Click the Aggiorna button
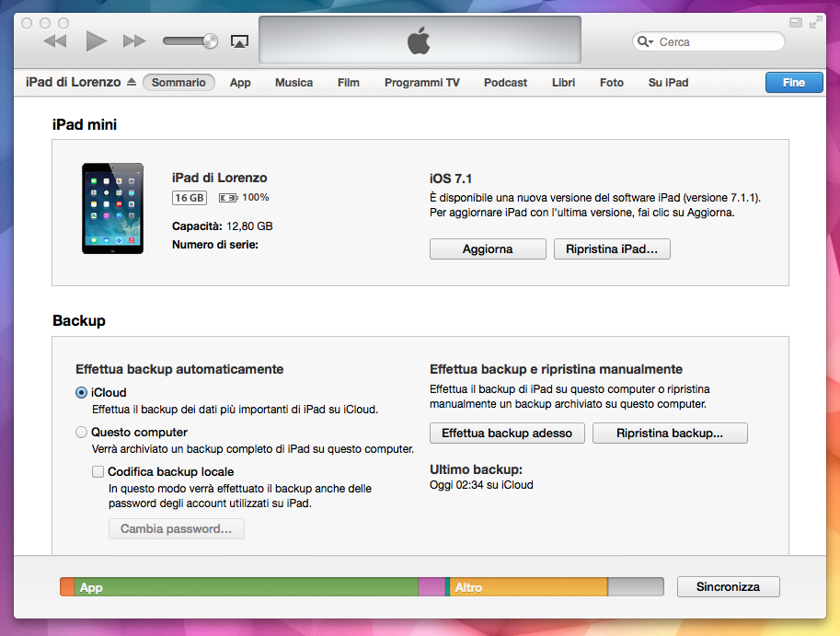Image resolution: width=840 pixels, height=636 pixels. coord(488,249)
